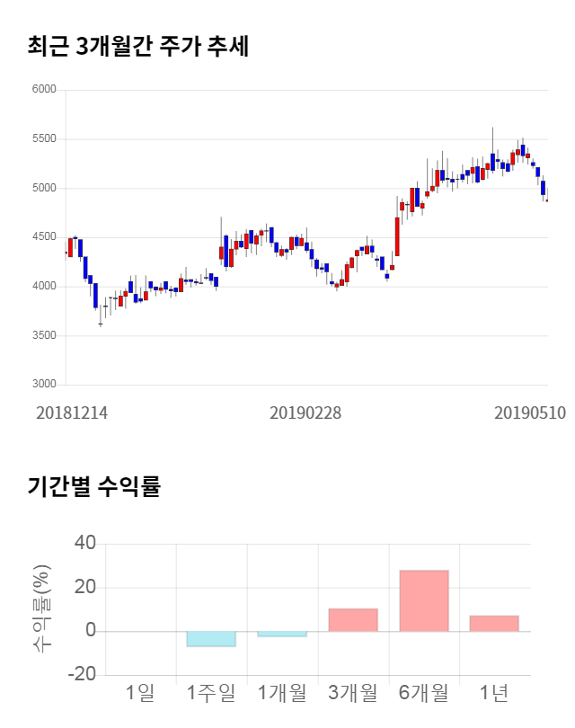
Task: Click the 3000 price axis label
Action: (45, 385)
